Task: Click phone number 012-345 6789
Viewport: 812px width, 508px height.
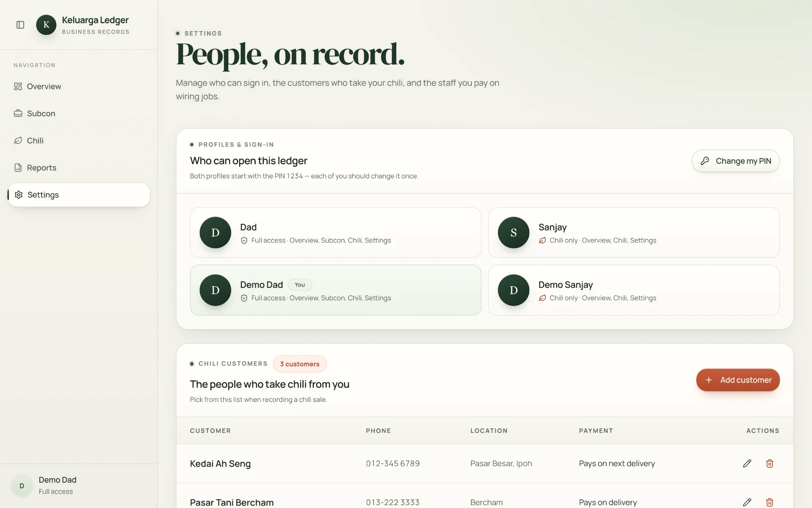Action: tap(393, 464)
